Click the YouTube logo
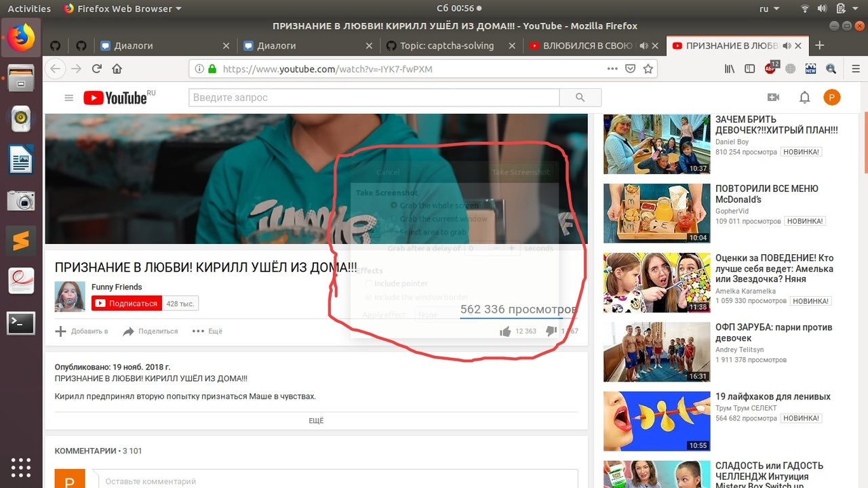Screen dimensions: 868x488 coord(116,98)
